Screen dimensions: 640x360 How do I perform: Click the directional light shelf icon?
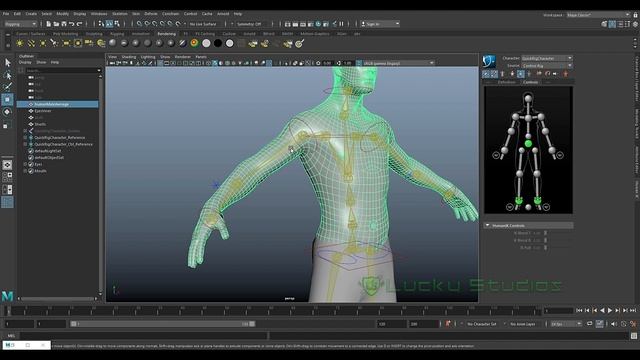[x=31, y=43]
